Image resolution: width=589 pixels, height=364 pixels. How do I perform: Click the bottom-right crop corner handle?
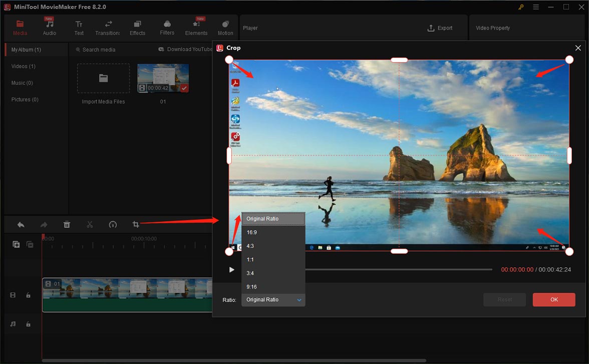pyautogui.click(x=569, y=252)
